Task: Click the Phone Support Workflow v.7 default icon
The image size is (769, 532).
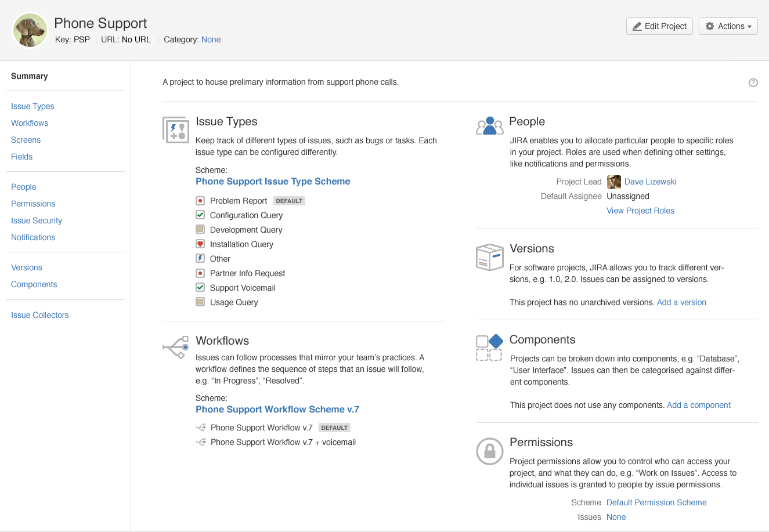Action: pyautogui.click(x=201, y=428)
